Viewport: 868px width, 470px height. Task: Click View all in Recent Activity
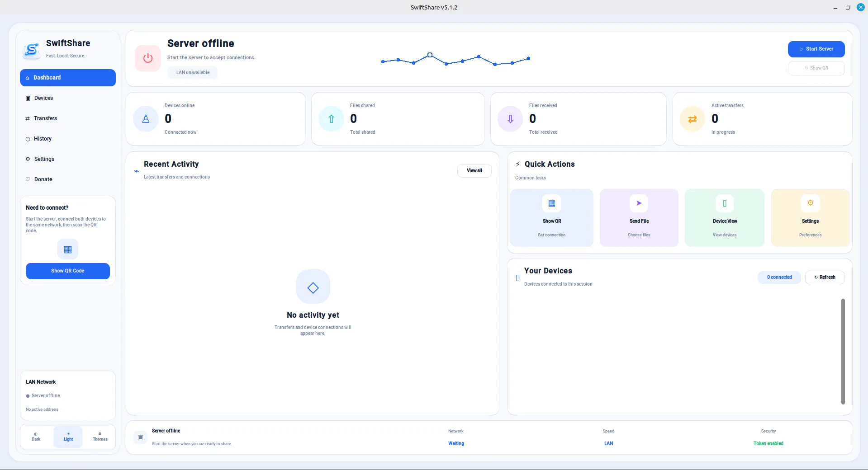click(474, 171)
